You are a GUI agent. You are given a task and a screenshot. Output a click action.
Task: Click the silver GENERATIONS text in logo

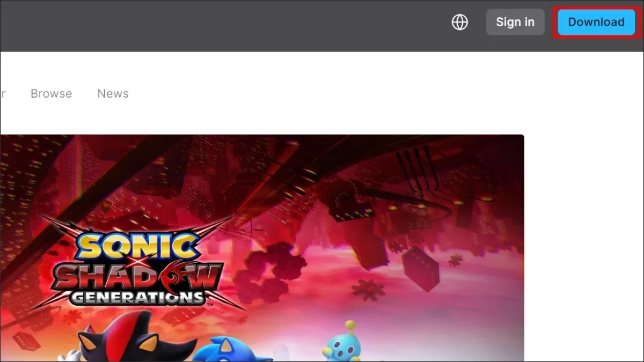(x=138, y=296)
